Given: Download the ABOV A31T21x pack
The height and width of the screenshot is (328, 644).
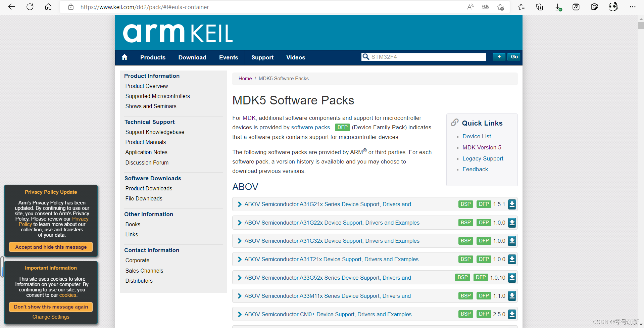Looking at the screenshot, I should click(x=512, y=259).
